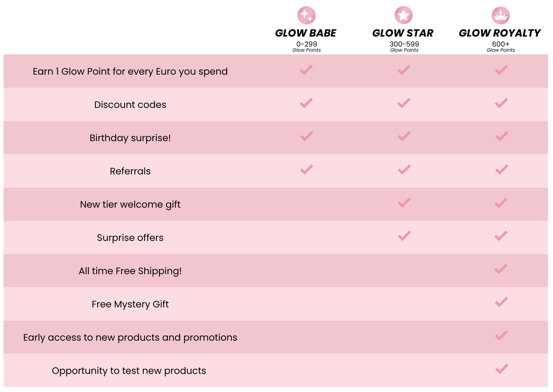Click the GLOW BABE tier heading
Viewport: 553px width, 392px height.
click(x=306, y=33)
